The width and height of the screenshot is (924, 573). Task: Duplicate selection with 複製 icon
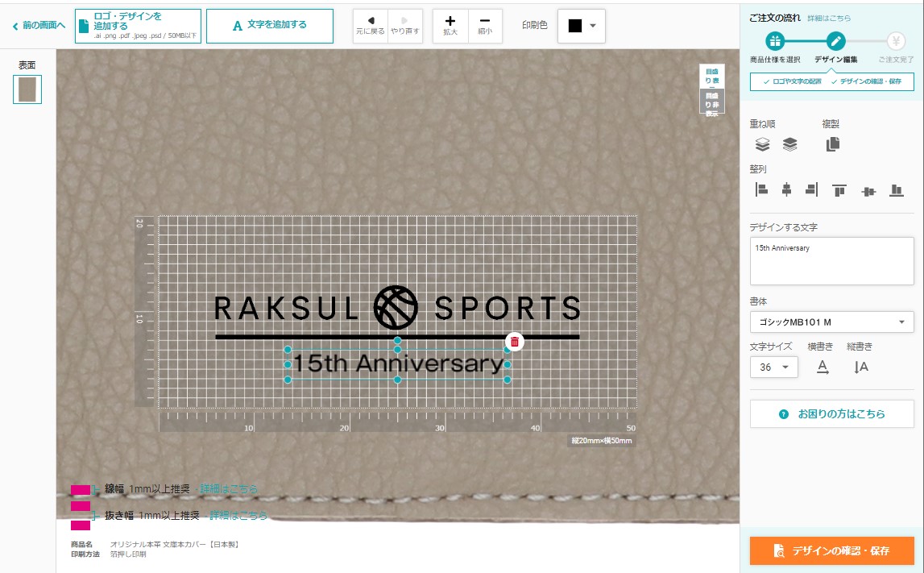[x=833, y=144]
